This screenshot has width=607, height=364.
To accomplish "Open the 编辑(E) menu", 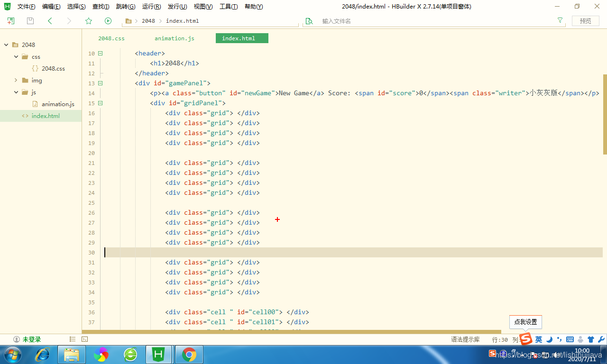I will [x=51, y=7].
